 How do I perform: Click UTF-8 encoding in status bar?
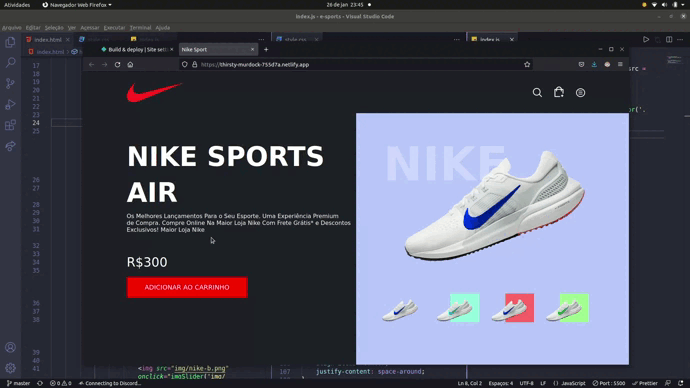click(526, 383)
